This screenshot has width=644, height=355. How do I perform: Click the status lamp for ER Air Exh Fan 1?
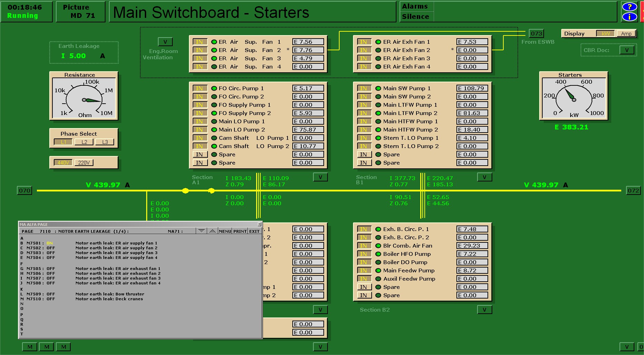(x=378, y=42)
